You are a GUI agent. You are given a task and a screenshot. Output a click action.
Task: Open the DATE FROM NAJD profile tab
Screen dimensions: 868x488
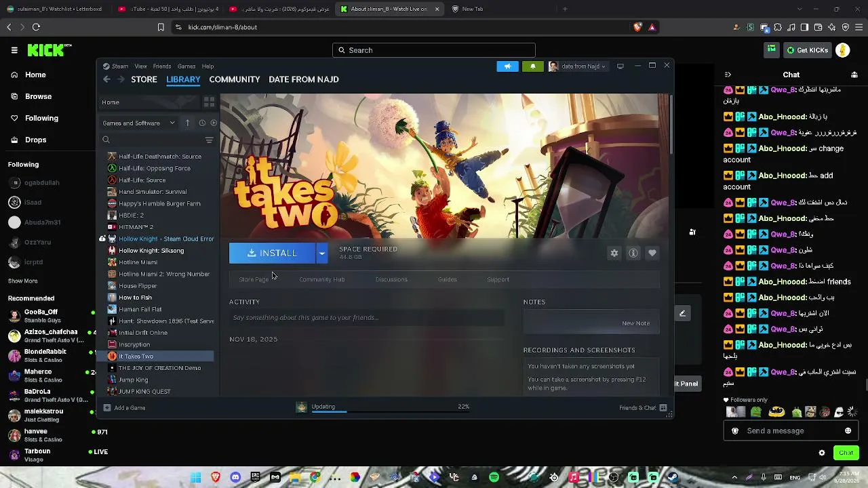(304, 79)
